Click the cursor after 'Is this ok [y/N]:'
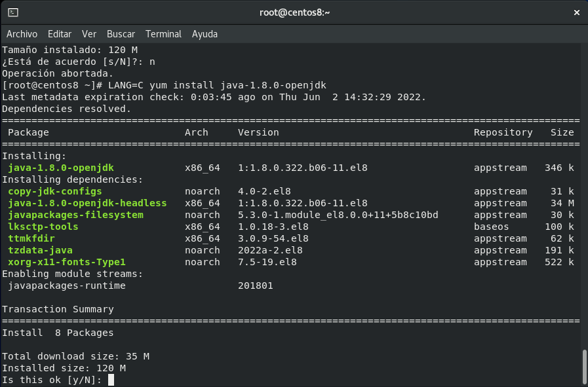 tap(111, 380)
